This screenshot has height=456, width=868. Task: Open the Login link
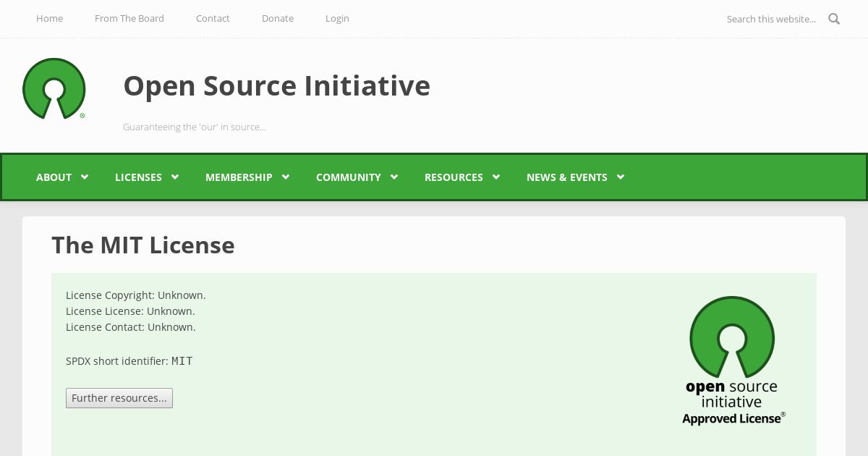[337, 18]
